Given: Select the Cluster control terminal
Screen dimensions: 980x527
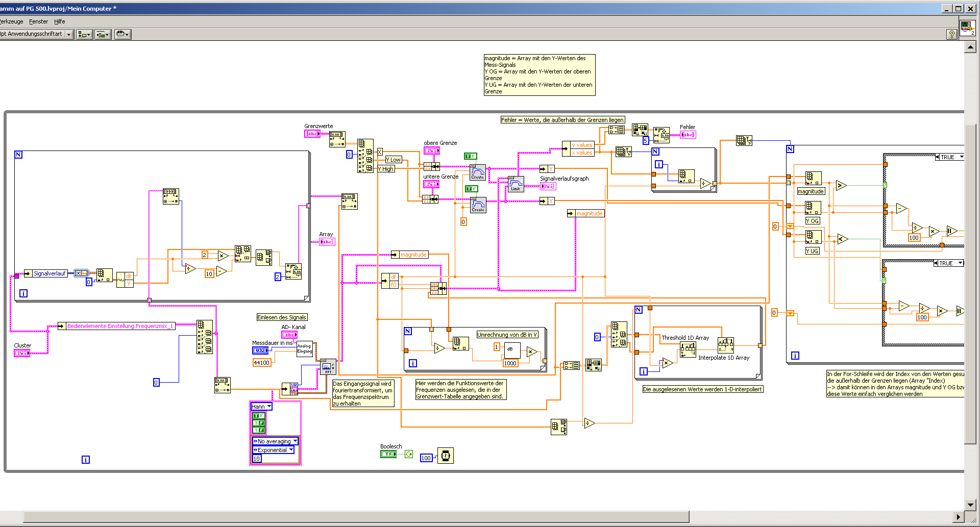Looking at the screenshot, I should 21,353.
